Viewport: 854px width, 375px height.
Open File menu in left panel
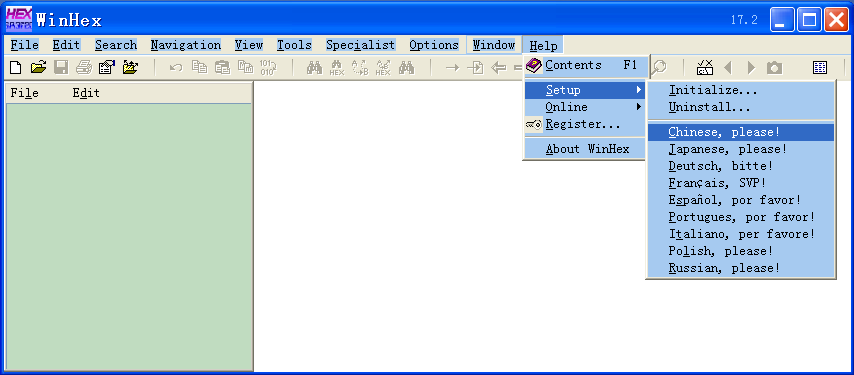pyautogui.click(x=25, y=93)
